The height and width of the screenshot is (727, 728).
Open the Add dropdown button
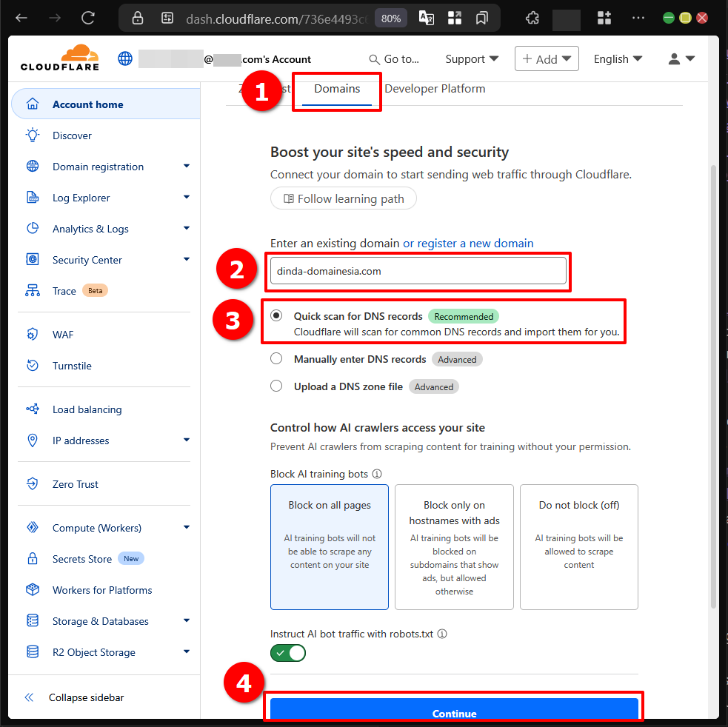547,59
